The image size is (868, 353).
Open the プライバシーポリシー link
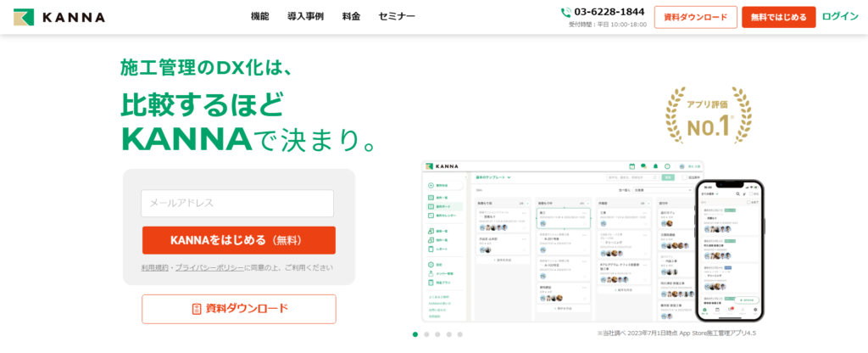(x=209, y=267)
